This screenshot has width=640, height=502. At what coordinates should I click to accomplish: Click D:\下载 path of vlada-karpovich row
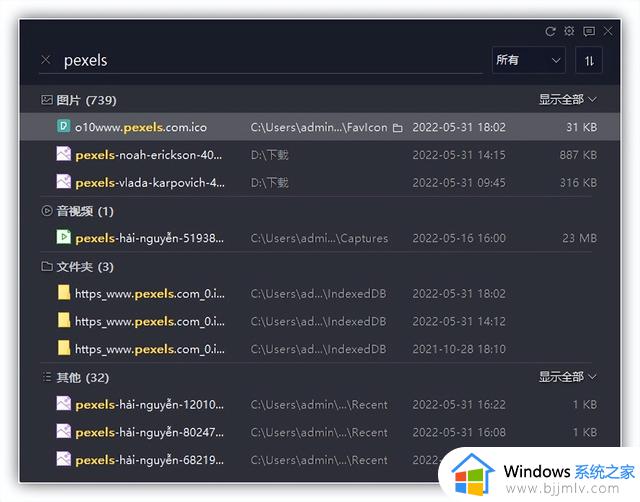pos(269,183)
